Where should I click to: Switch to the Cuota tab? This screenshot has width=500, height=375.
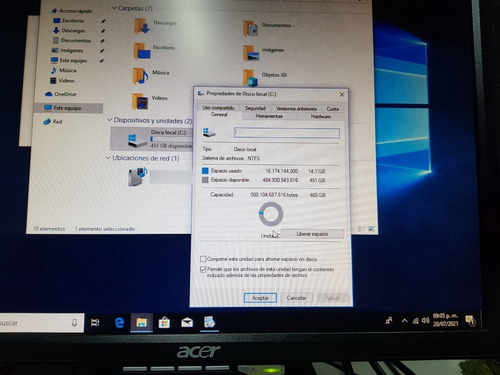click(x=332, y=109)
